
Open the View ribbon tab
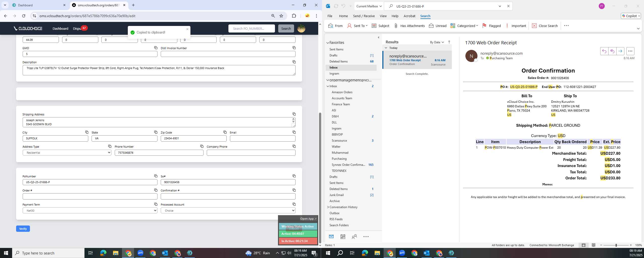pyautogui.click(x=383, y=16)
